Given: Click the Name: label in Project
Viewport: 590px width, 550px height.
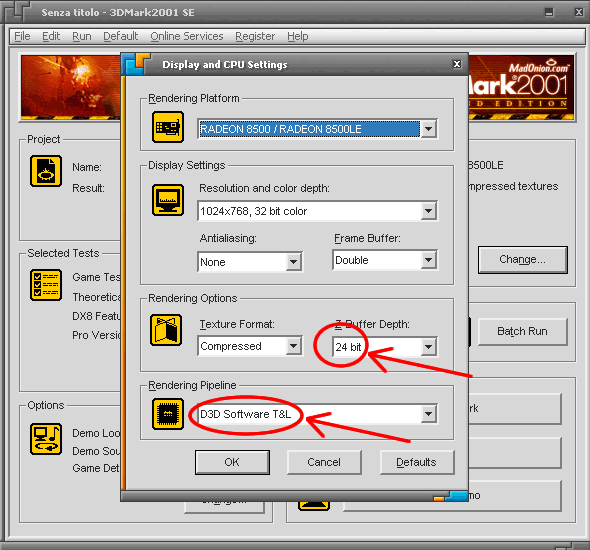Looking at the screenshot, I should click(x=87, y=167).
